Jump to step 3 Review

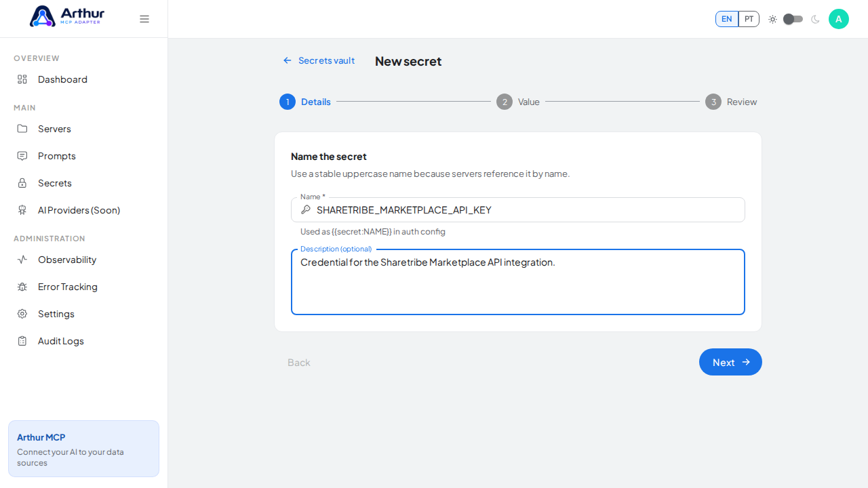coord(731,102)
